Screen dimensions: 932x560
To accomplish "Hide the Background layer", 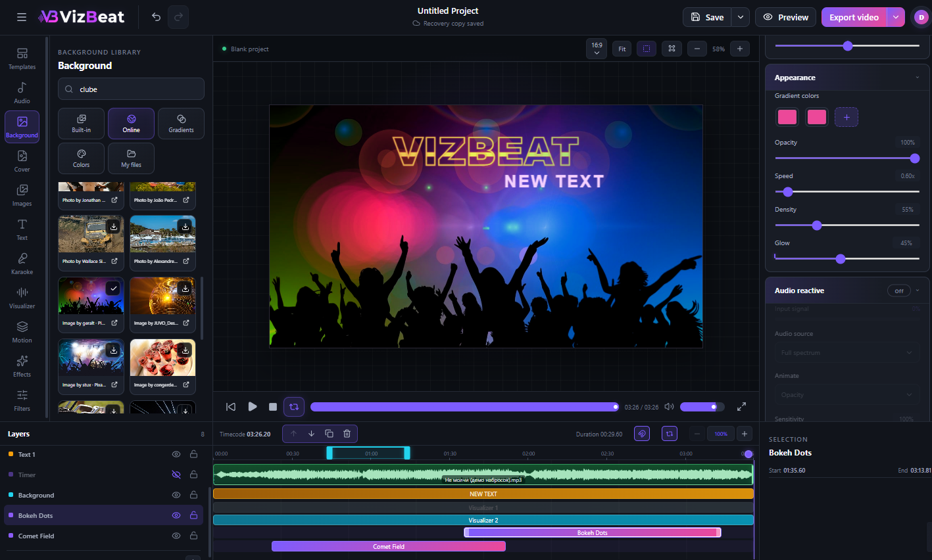I will click(176, 495).
